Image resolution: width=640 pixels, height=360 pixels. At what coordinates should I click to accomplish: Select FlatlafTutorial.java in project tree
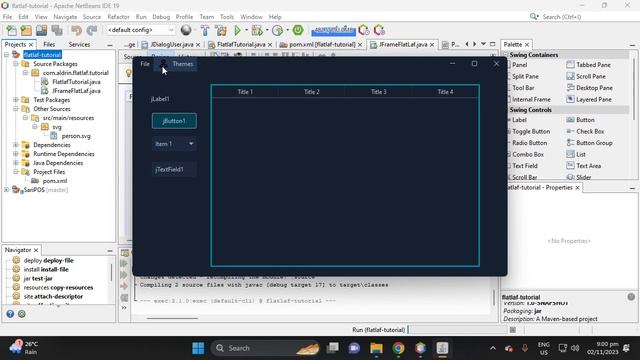click(x=76, y=82)
